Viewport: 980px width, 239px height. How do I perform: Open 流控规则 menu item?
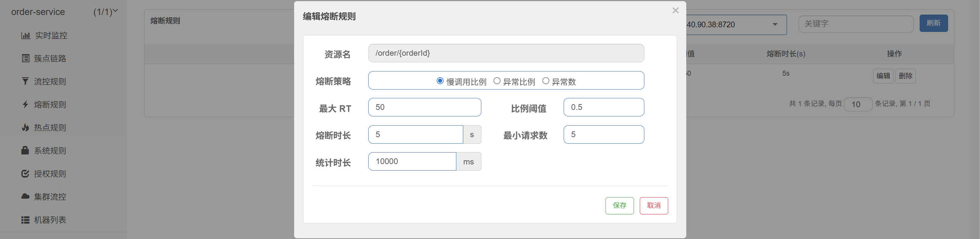click(50, 81)
